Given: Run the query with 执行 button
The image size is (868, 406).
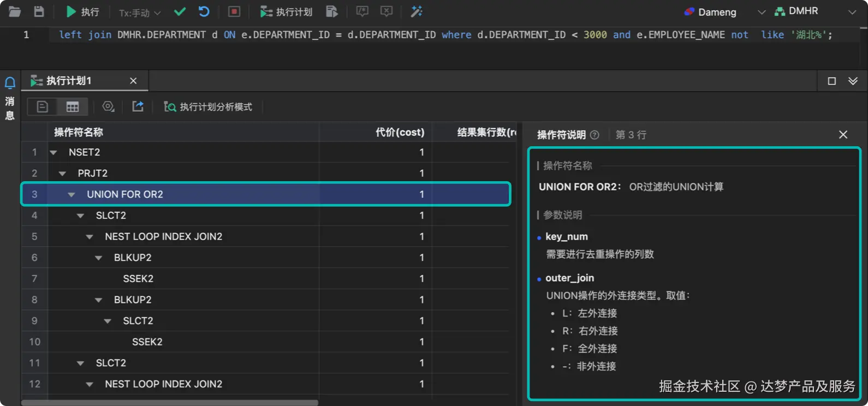Looking at the screenshot, I should pyautogui.click(x=82, y=11).
